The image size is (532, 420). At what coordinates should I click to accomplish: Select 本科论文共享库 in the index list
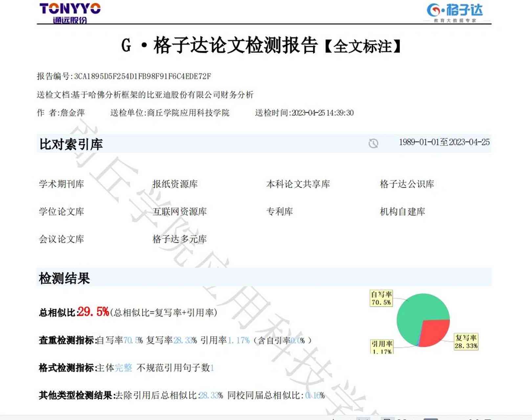tap(298, 184)
